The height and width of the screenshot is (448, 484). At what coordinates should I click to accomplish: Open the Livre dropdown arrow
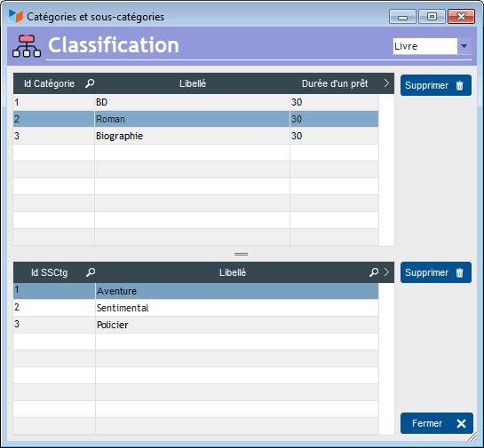click(464, 46)
